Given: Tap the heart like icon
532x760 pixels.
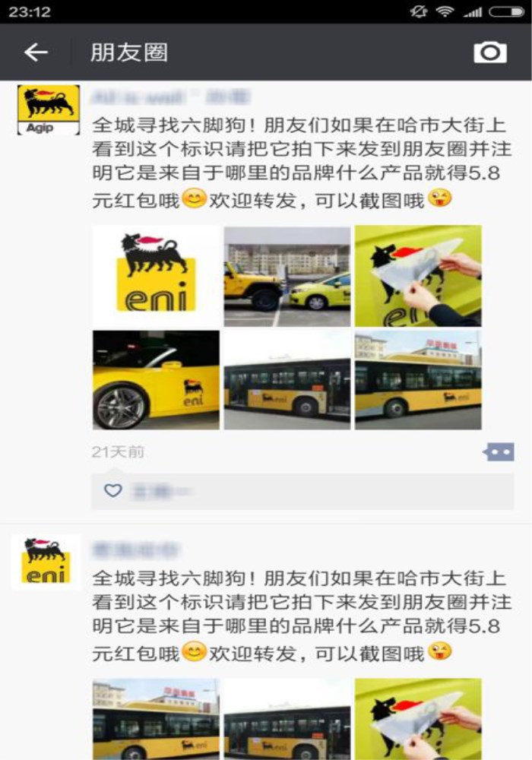Looking at the screenshot, I should click(113, 490).
